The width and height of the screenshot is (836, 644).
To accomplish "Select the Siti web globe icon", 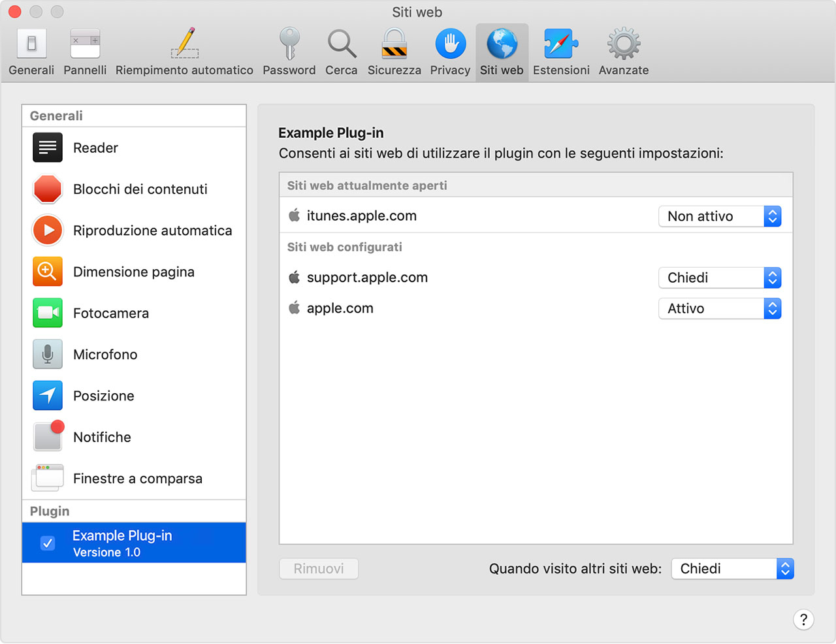I will point(502,44).
